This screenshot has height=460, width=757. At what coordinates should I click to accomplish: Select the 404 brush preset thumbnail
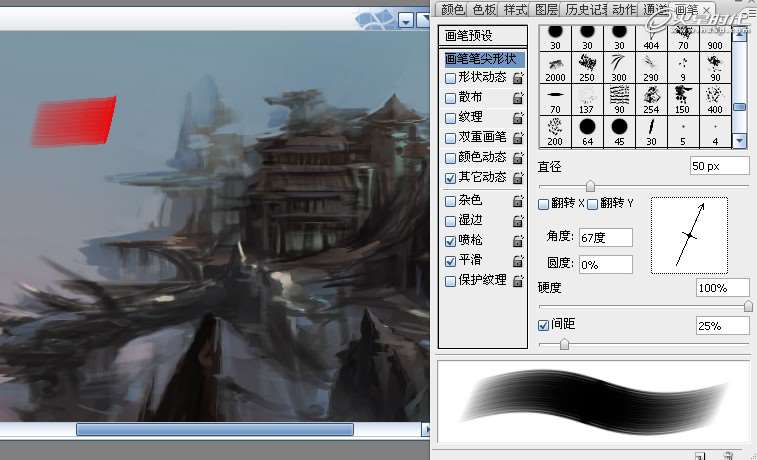point(651,38)
